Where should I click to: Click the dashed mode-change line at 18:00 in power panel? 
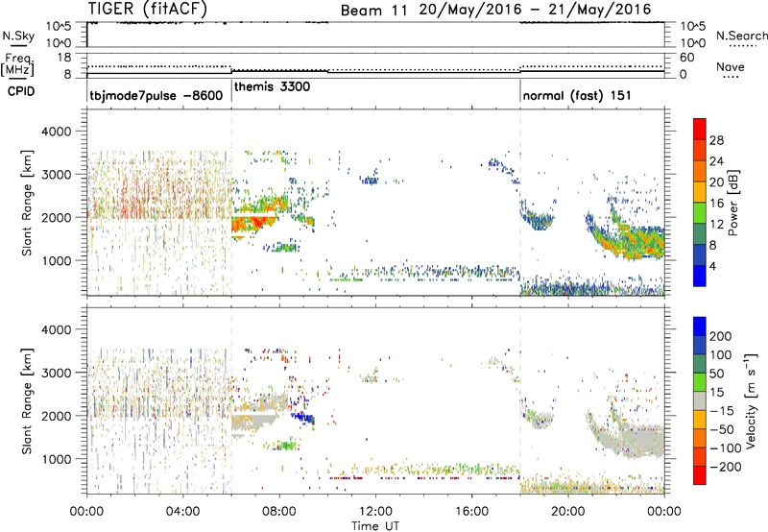[520, 201]
